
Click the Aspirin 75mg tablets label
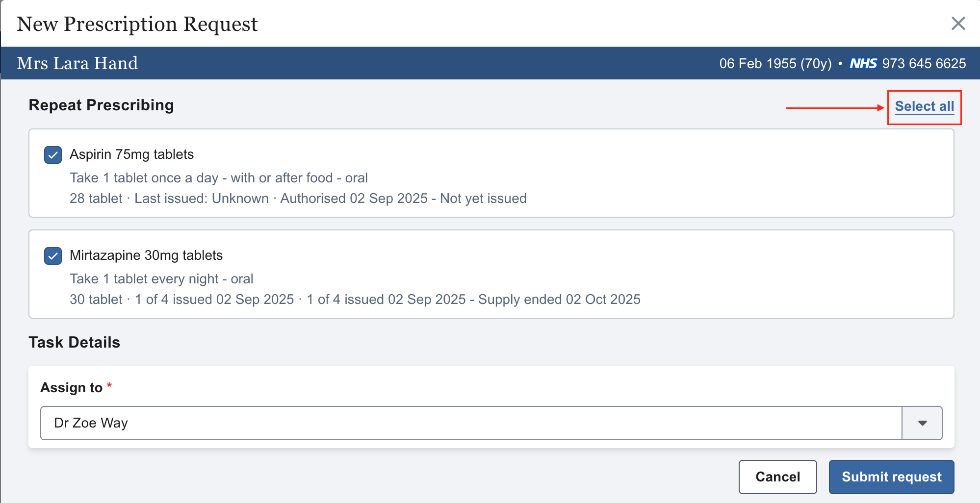pyautogui.click(x=131, y=154)
